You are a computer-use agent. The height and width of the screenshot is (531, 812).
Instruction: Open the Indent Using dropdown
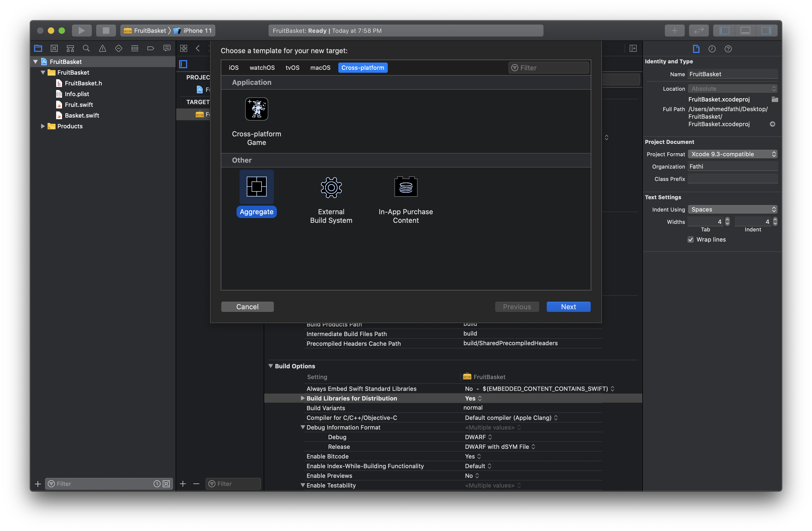click(x=733, y=209)
